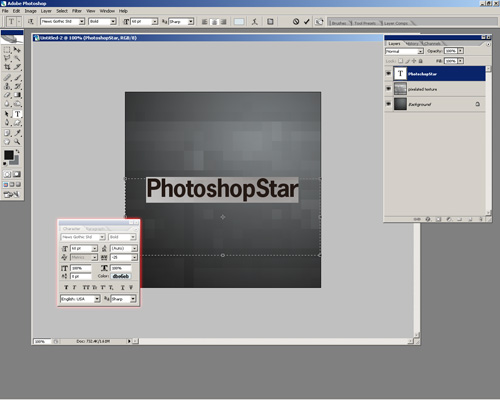Open Opacity slider arrow in Layers panel
The width and height of the screenshot is (500, 400).
461,51
